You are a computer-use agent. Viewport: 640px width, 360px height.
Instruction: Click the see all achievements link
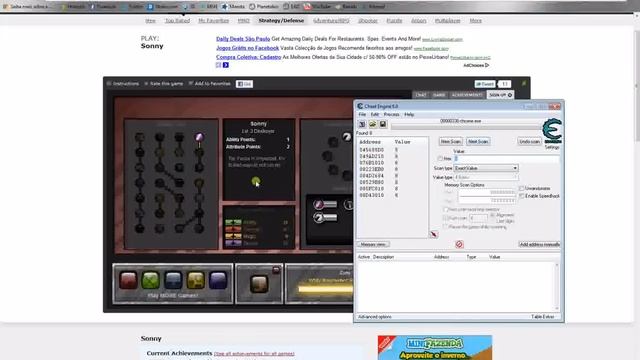click(254, 353)
